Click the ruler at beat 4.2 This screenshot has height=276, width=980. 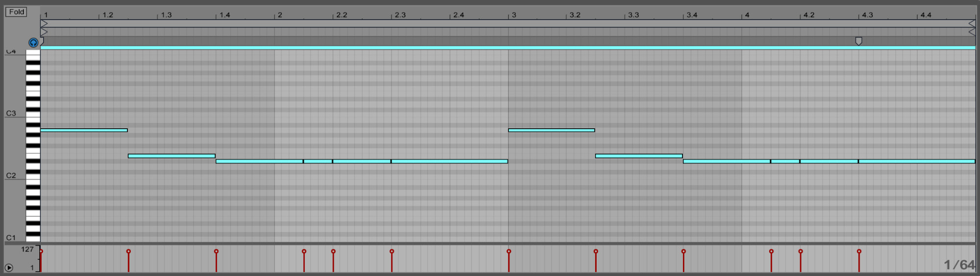pyautogui.click(x=809, y=15)
